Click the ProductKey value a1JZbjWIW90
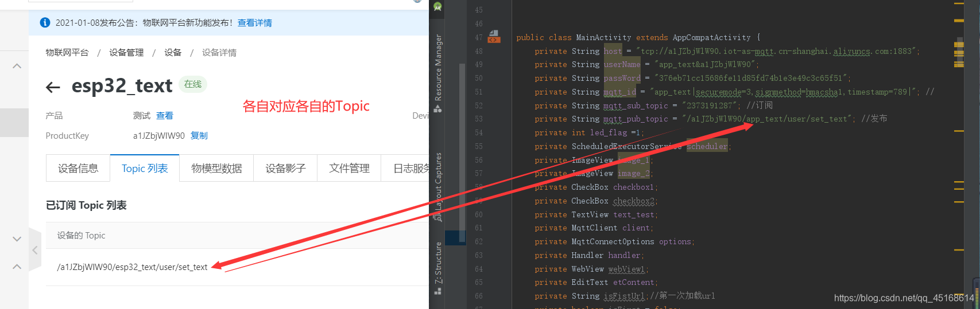980x309 pixels. [159, 136]
